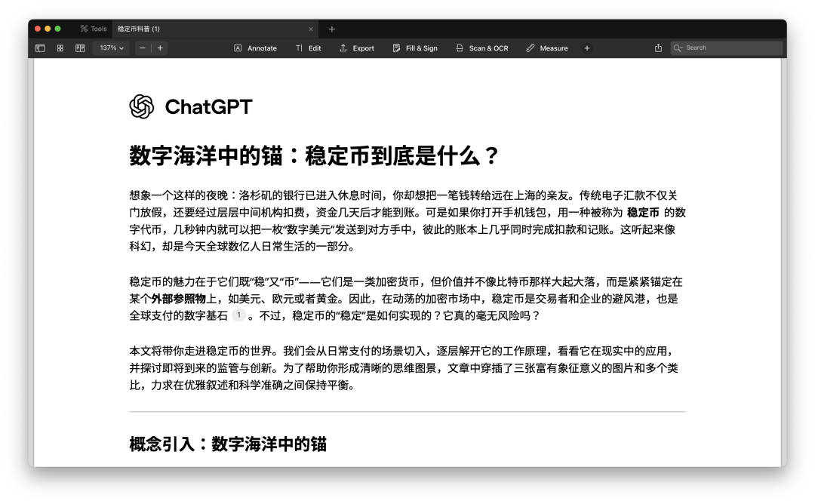815x504 pixels.
Task: Close the 稳定币科普 (1) tab
Action: 311,29
